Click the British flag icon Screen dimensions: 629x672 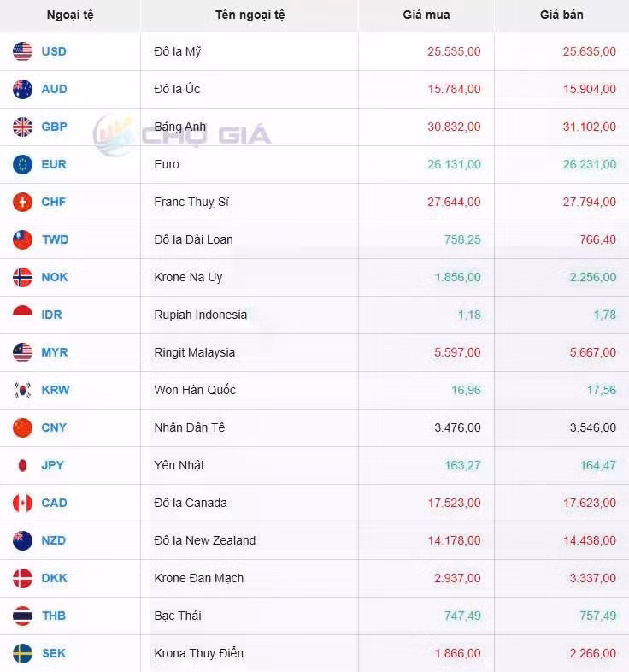click(23, 127)
